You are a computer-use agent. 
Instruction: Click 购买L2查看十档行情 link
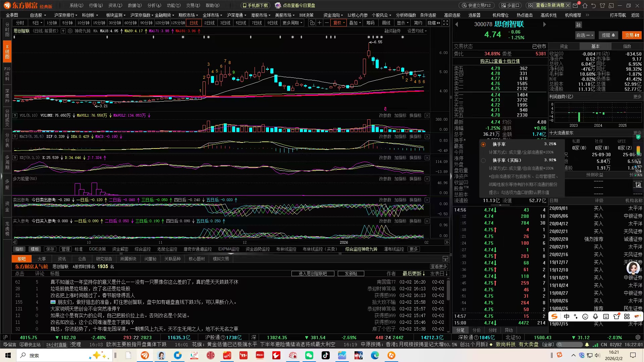(500, 61)
